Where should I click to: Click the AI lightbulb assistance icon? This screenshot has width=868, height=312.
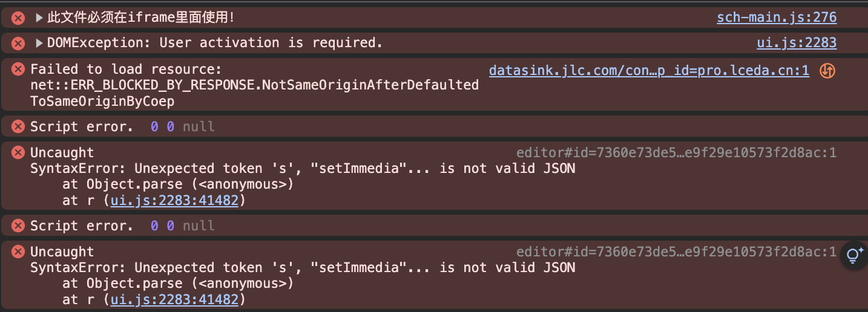click(x=854, y=255)
